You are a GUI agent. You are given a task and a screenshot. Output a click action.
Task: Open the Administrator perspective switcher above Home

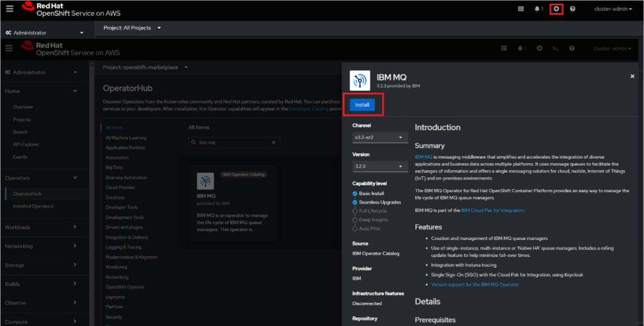point(41,72)
